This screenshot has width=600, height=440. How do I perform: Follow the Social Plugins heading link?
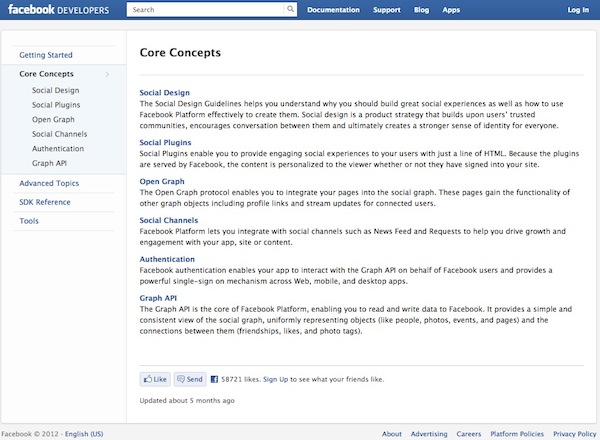(165, 142)
